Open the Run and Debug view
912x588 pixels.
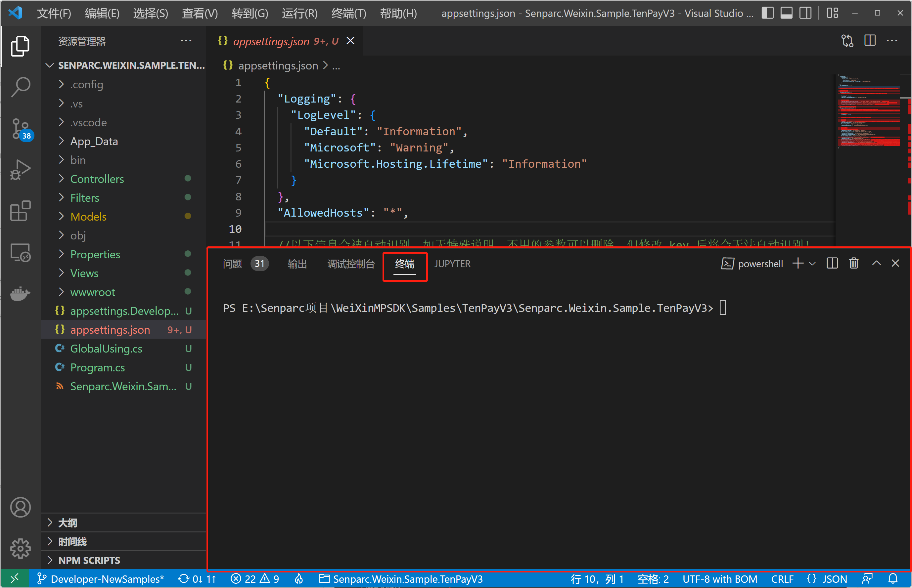coord(20,170)
